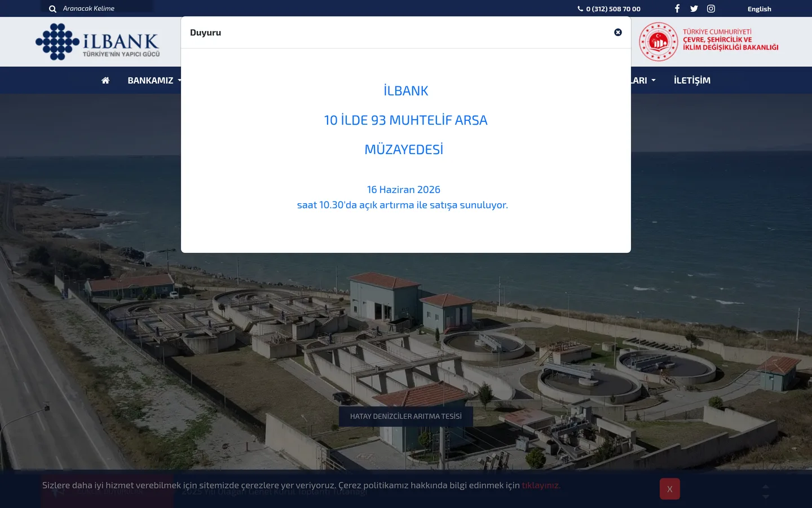Click the İLBANK logo
The width and height of the screenshot is (812, 508).
coord(98,41)
